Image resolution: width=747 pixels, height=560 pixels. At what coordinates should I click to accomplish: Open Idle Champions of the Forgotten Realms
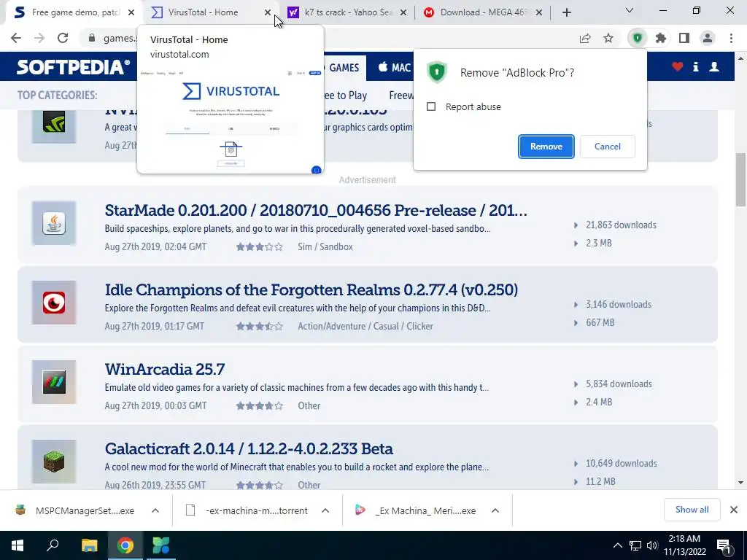(x=311, y=289)
